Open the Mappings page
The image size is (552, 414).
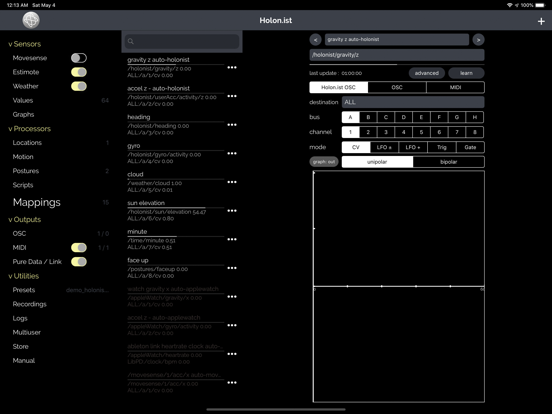click(37, 202)
